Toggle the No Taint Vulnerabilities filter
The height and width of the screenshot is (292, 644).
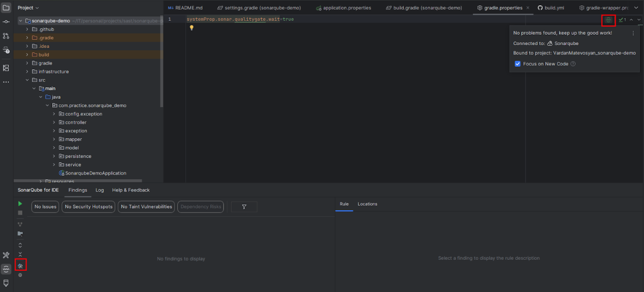(x=146, y=207)
